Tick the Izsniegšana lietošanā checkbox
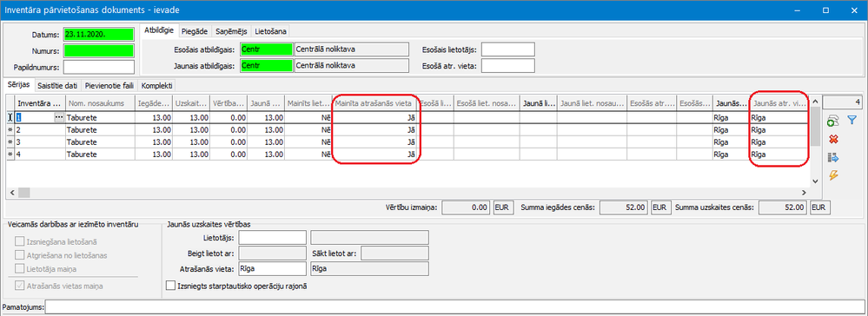Image resolution: width=868 pixels, height=316 pixels. pyautogui.click(x=20, y=242)
